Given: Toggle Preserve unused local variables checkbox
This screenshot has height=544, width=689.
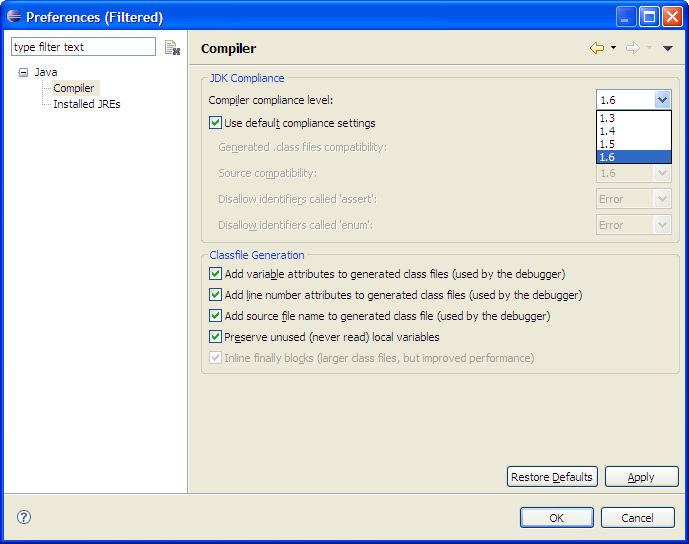Looking at the screenshot, I should click(x=215, y=337).
